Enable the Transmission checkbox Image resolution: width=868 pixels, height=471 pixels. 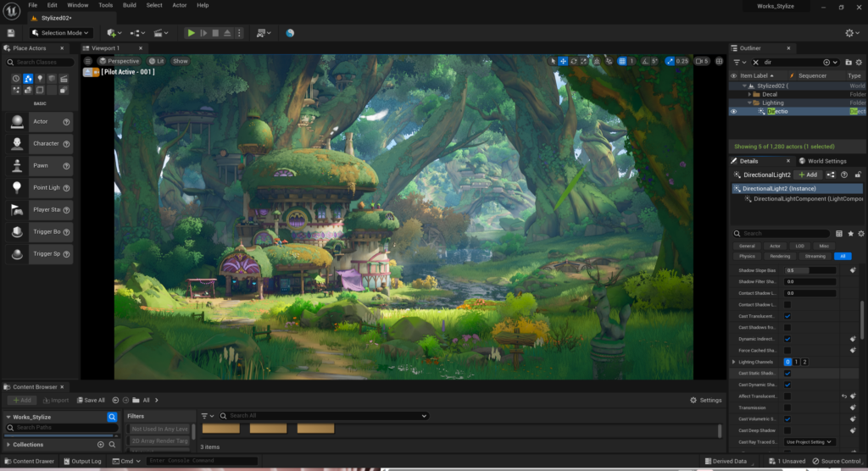(x=787, y=407)
